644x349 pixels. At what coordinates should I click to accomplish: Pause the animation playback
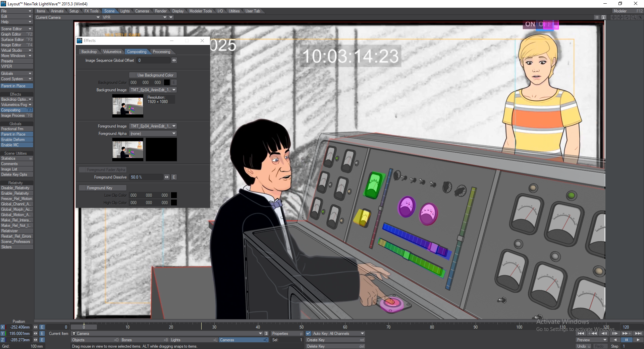pos(626,340)
